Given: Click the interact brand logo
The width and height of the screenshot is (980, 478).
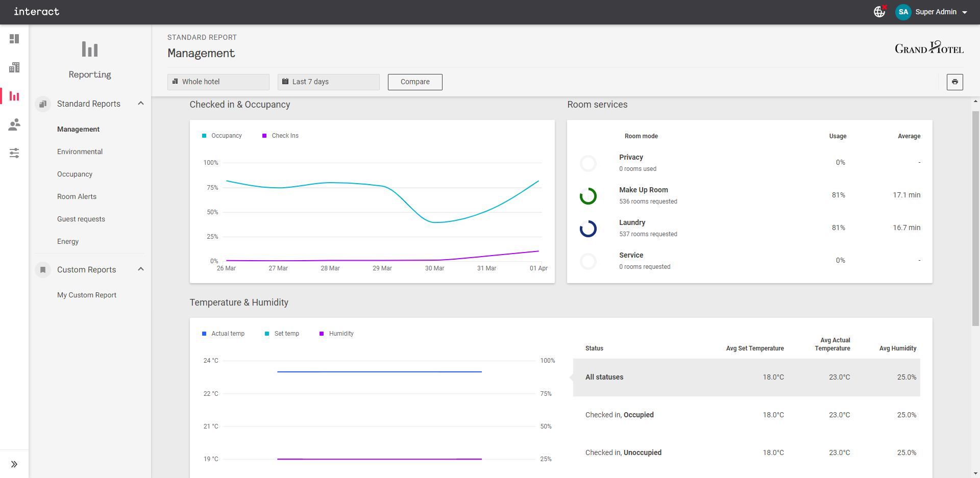Looking at the screenshot, I should 36,11.
